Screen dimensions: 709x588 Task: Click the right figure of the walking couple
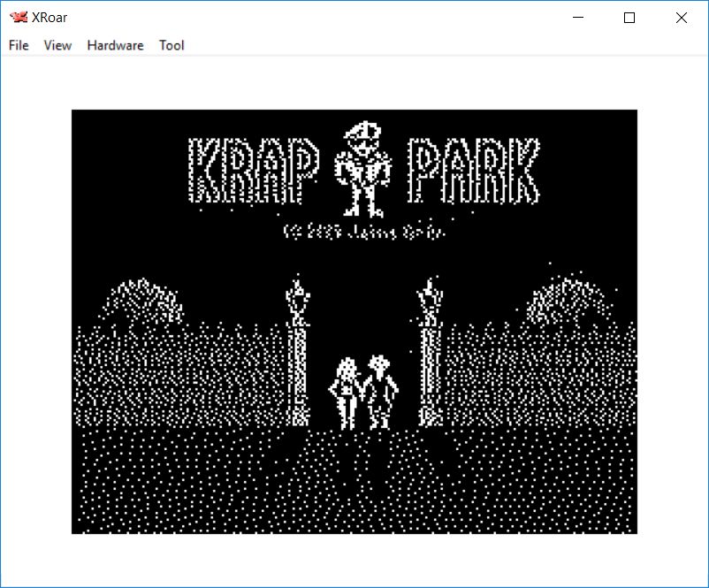coord(379,390)
